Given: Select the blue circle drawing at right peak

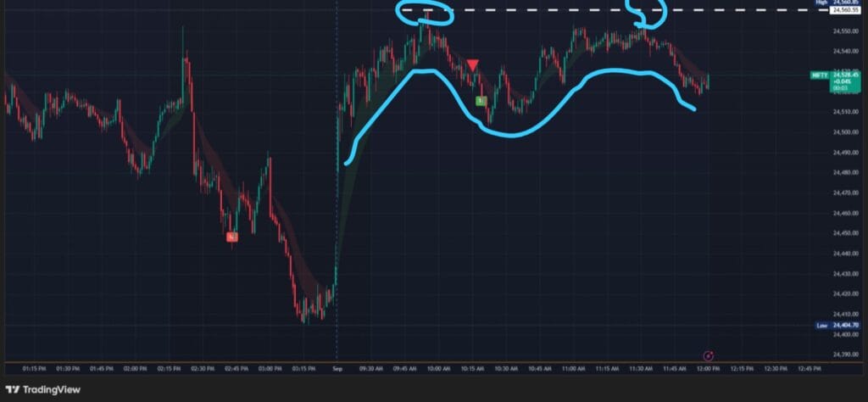Looking at the screenshot, I should coord(648,12).
